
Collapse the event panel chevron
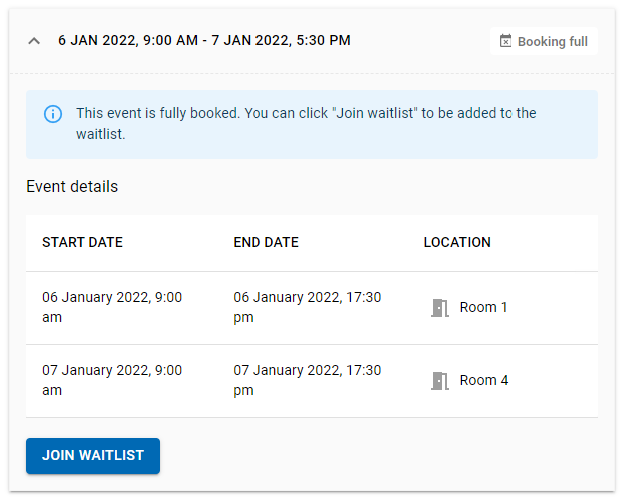35,42
